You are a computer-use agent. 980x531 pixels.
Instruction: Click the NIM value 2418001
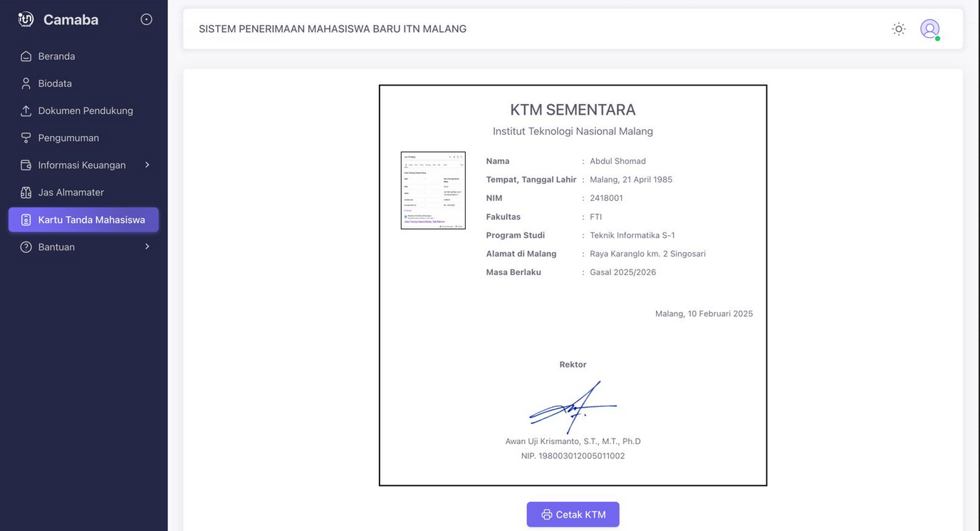(x=606, y=198)
